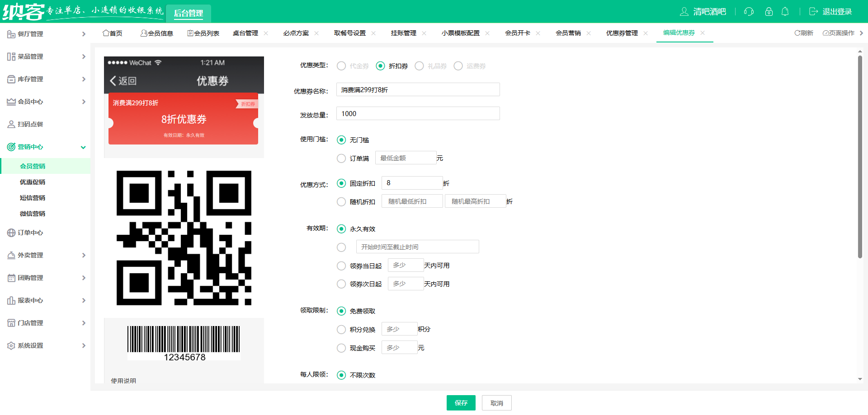
Task: Close the 编辑优惠券 tab
Action: tap(703, 33)
